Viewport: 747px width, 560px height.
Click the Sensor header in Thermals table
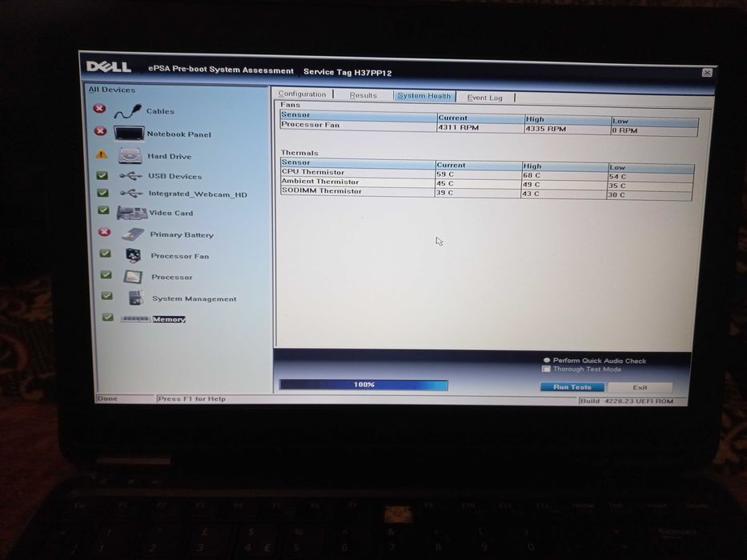pyautogui.click(x=295, y=162)
